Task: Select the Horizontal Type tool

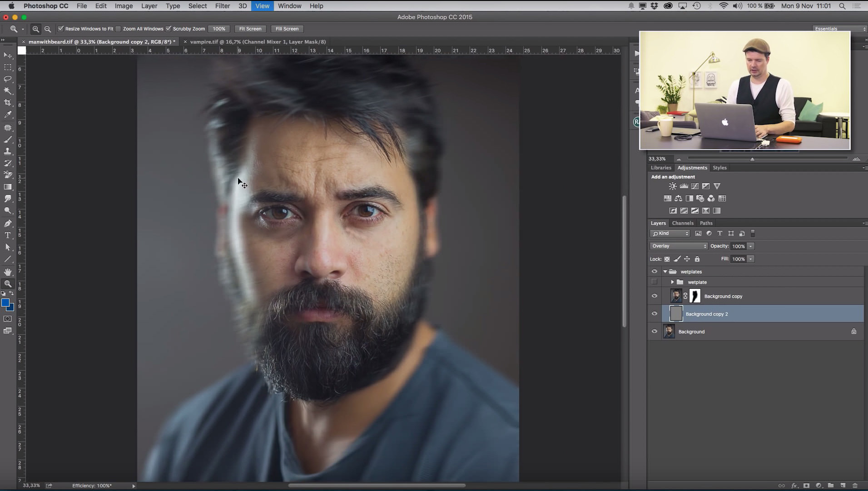Action: (x=8, y=235)
